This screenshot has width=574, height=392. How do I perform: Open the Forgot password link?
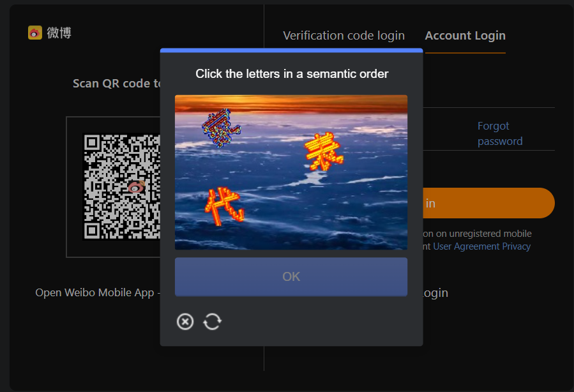tap(500, 133)
